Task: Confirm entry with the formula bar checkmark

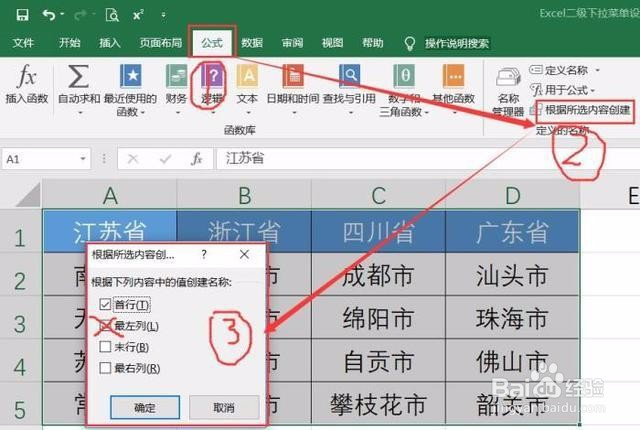Action: [x=165, y=159]
